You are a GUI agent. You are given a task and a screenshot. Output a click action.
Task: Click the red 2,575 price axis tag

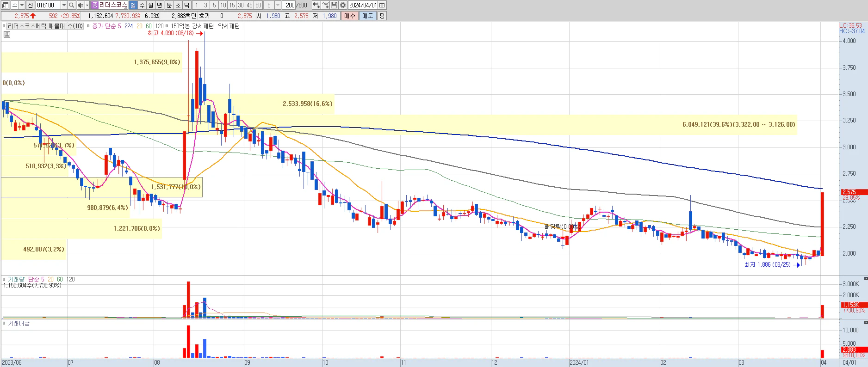click(x=854, y=192)
